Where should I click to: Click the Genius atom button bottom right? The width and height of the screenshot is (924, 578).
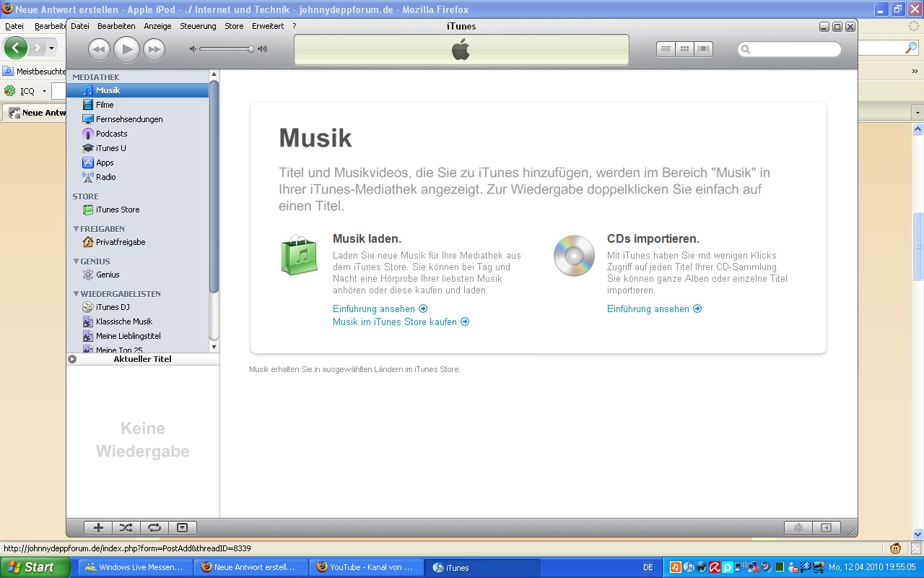click(x=798, y=527)
